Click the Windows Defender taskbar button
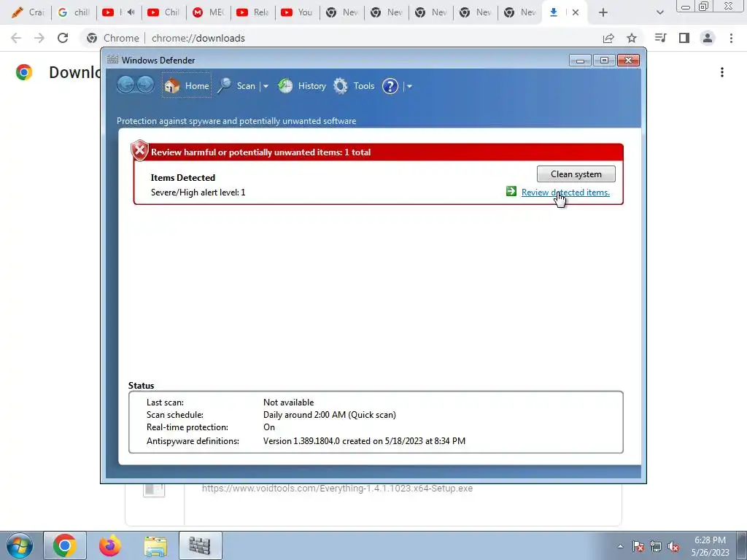Viewport: 747px width, 560px height. (200, 545)
